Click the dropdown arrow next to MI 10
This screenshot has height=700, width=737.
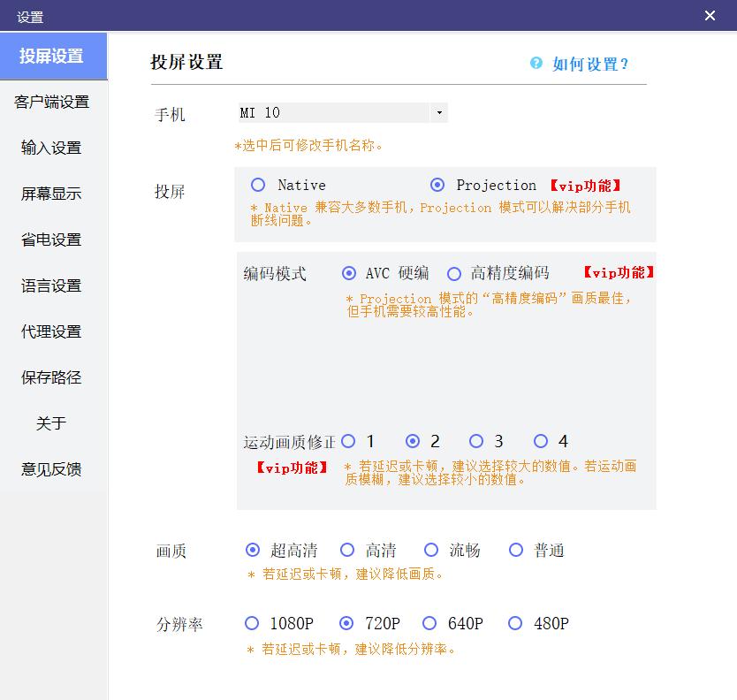tap(439, 112)
